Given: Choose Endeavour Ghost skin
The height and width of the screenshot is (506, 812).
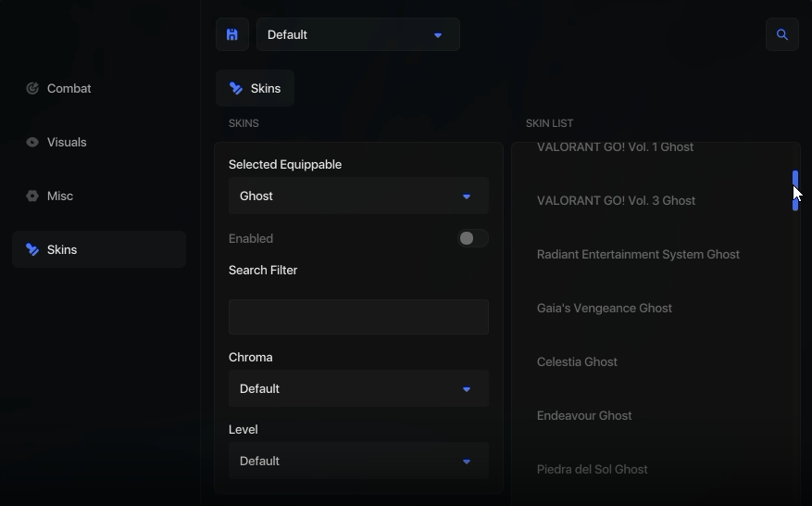Looking at the screenshot, I should [x=584, y=416].
